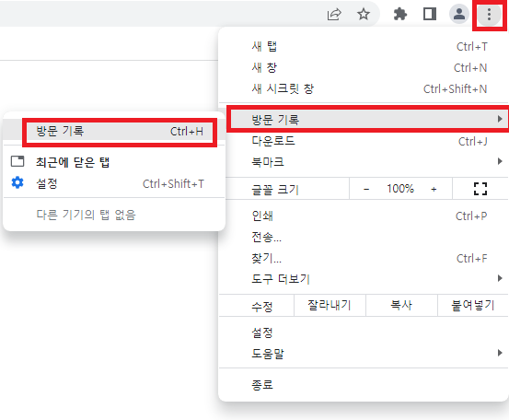Increase zoom with plus button
The height and width of the screenshot is (420, 509).
pos(434,189)
